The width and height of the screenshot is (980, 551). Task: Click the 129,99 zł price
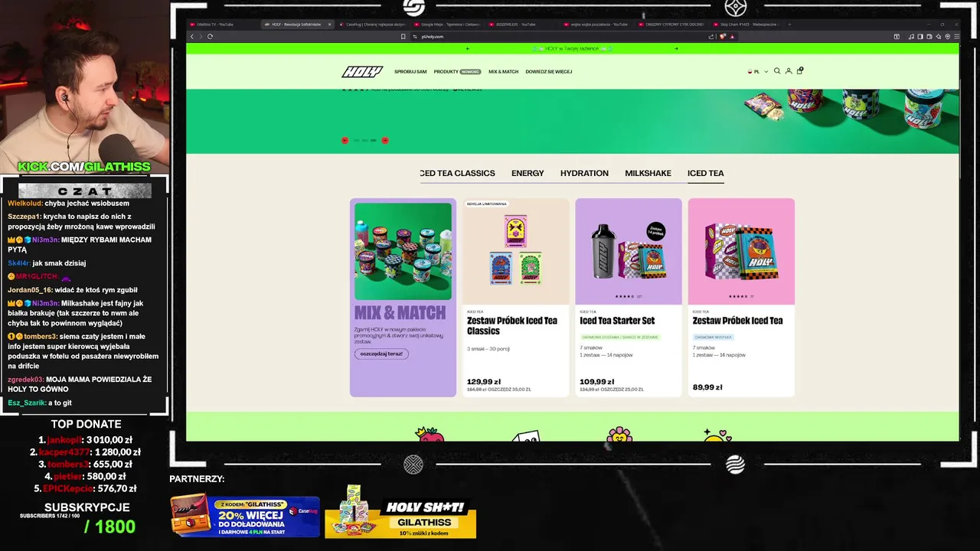coord(484,382)
